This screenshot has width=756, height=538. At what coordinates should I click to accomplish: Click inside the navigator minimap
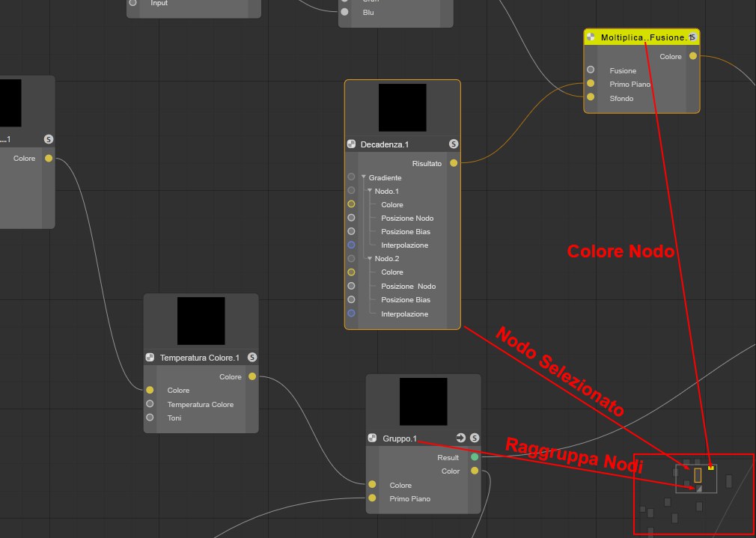(x=694, y=494)
